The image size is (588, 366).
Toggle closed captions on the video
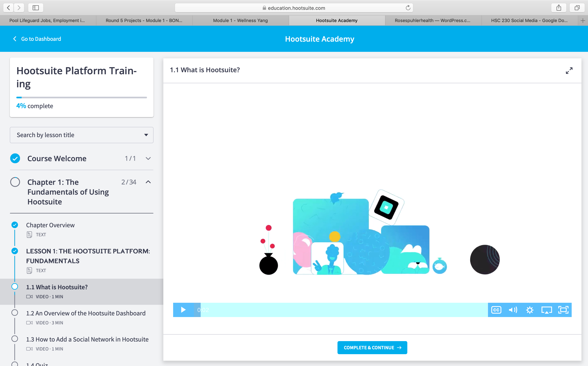[x=496, y=310]
